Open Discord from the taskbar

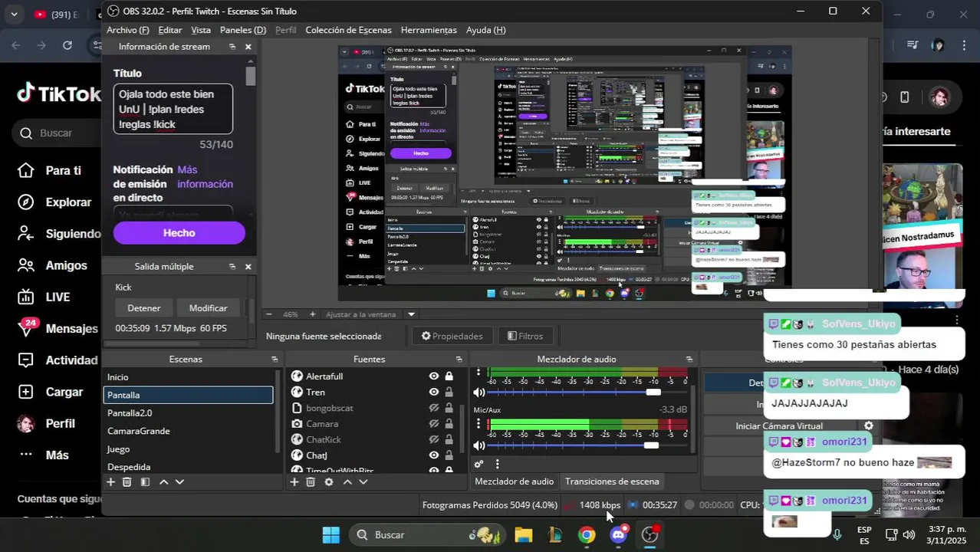pos(619,534)
